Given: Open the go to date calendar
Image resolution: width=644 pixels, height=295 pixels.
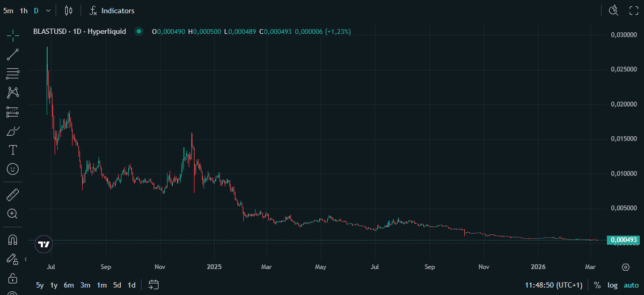Looking at the screenshot, I should pos(153,285).
